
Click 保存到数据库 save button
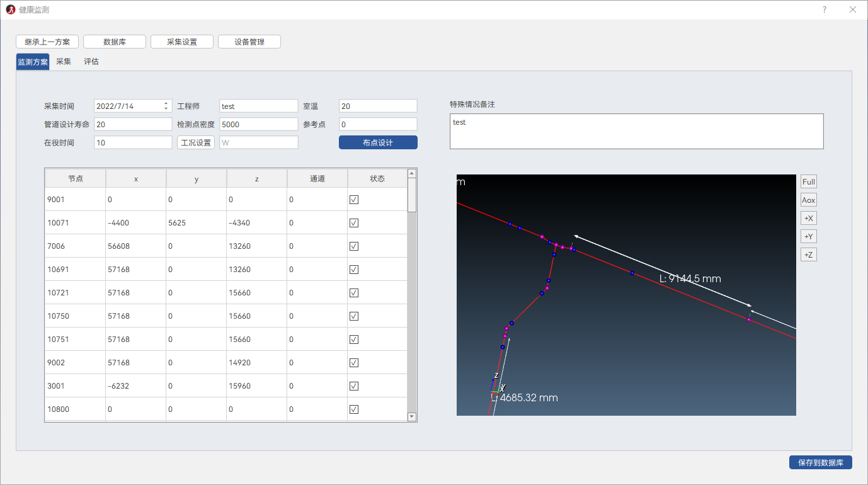click(x=821, y=462)
